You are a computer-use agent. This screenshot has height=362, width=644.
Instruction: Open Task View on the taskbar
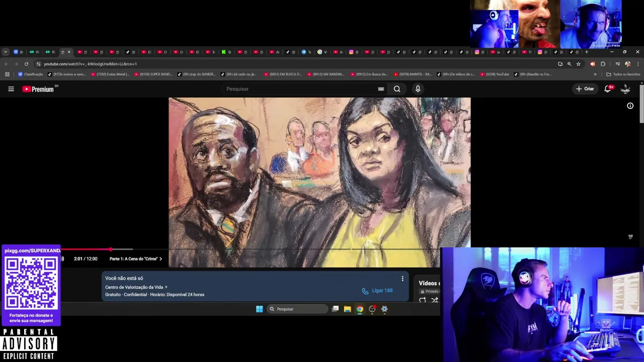335,309
